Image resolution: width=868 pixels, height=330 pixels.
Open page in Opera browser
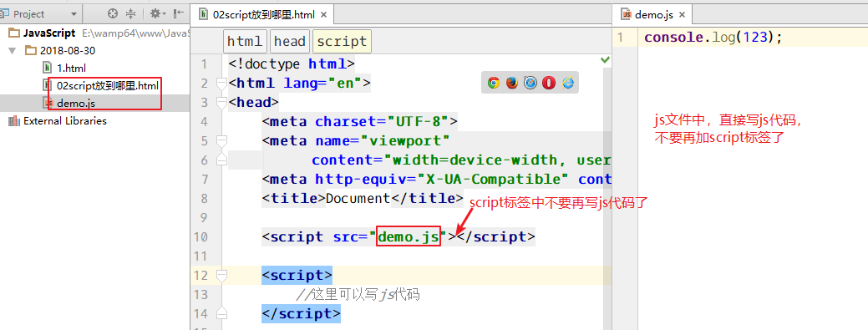pos(549,83)
